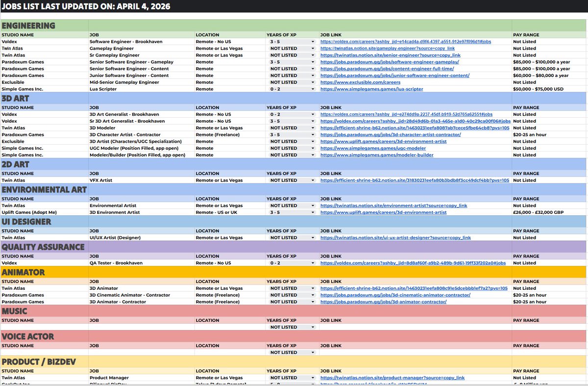The height and width of the screenshot is (386, 588).
Task: Click the VOICE ACTOR section header
Action: click(x=27, y=336)
